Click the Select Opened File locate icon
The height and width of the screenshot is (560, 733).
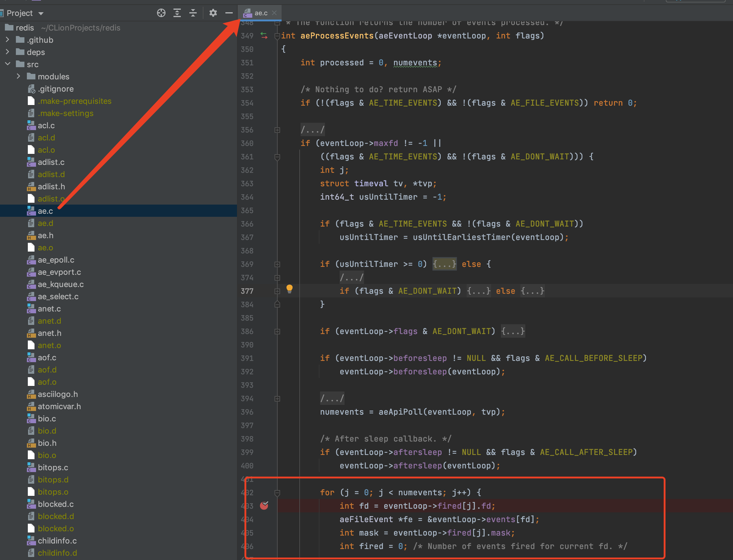[161, 13]
